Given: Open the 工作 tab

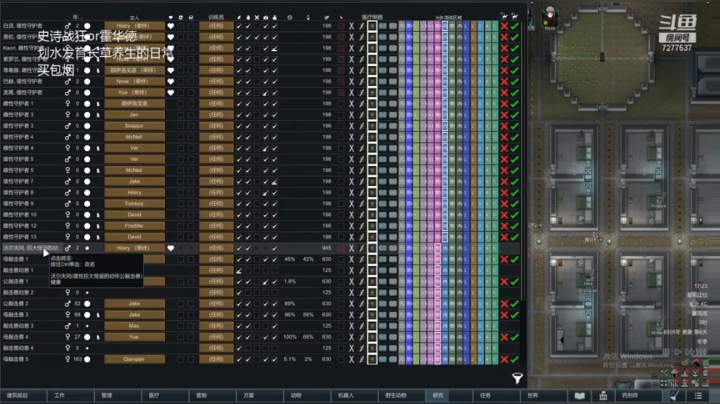Looking at the screenshot, I should click(71, 395).
